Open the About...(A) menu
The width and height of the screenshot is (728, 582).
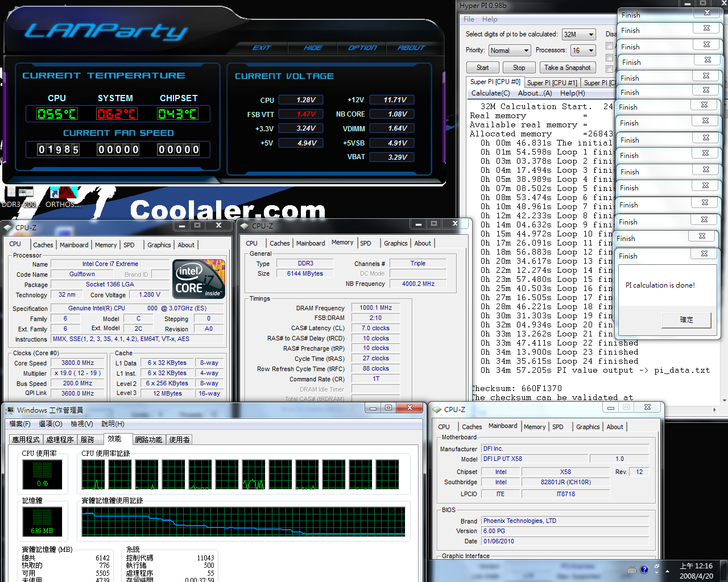coord(535,93)
